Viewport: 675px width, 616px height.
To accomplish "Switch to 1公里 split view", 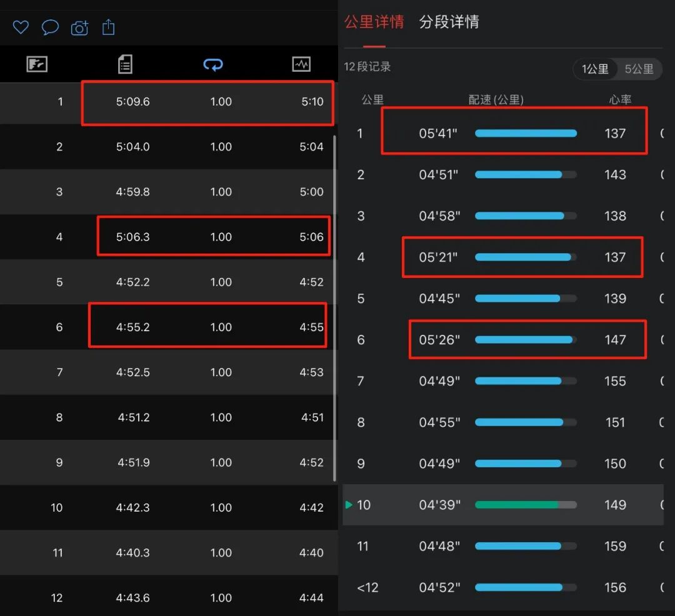I will pyautogui.click(x=595, y=69).
